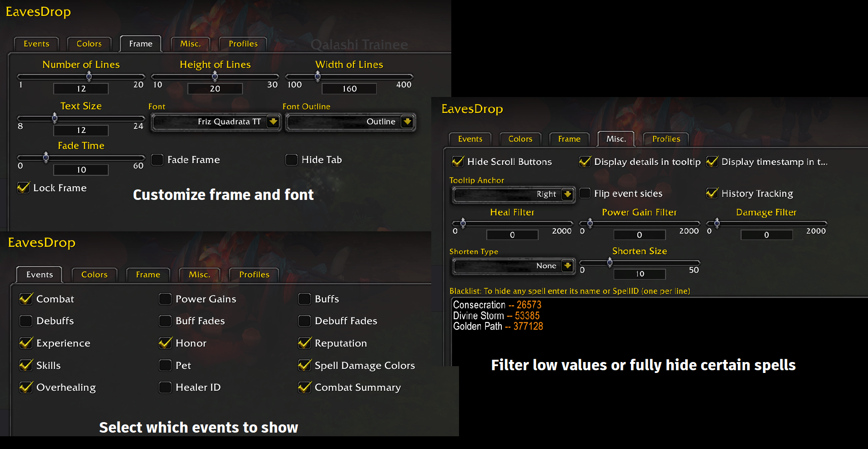Screen dimensions: 868x449
Task: Click the Number of Lines slider handle
Action: pos(89,76)
